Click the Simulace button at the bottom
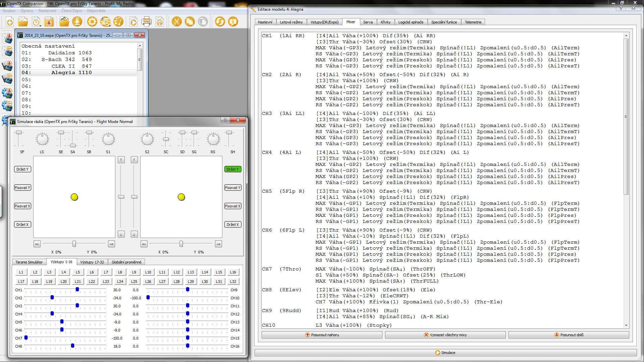644x362 pixels. 445,353
